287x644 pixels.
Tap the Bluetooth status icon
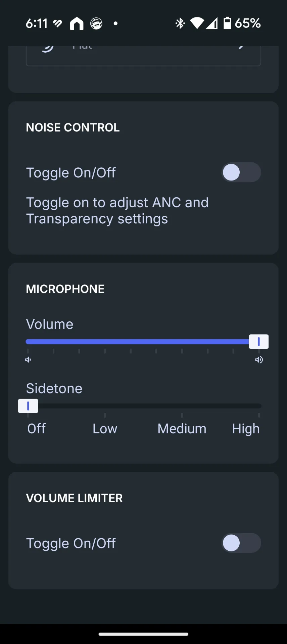(180, 23)
